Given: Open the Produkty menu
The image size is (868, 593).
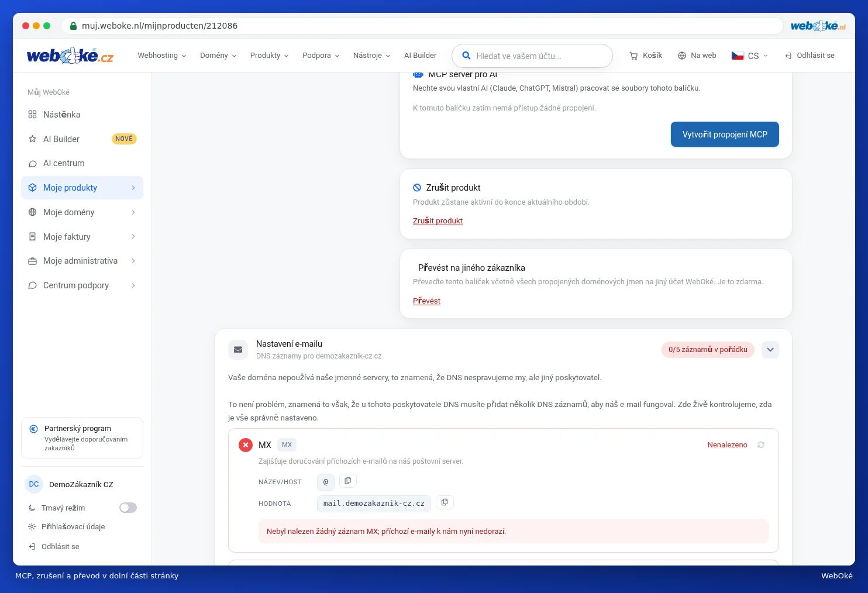Looking at the screenshot, I should (x=269, y=56).
